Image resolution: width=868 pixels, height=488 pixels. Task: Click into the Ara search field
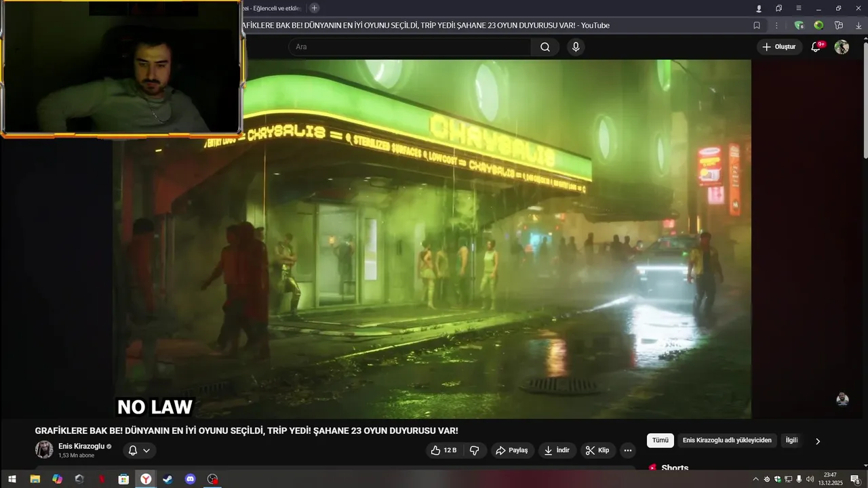point(410,47)
